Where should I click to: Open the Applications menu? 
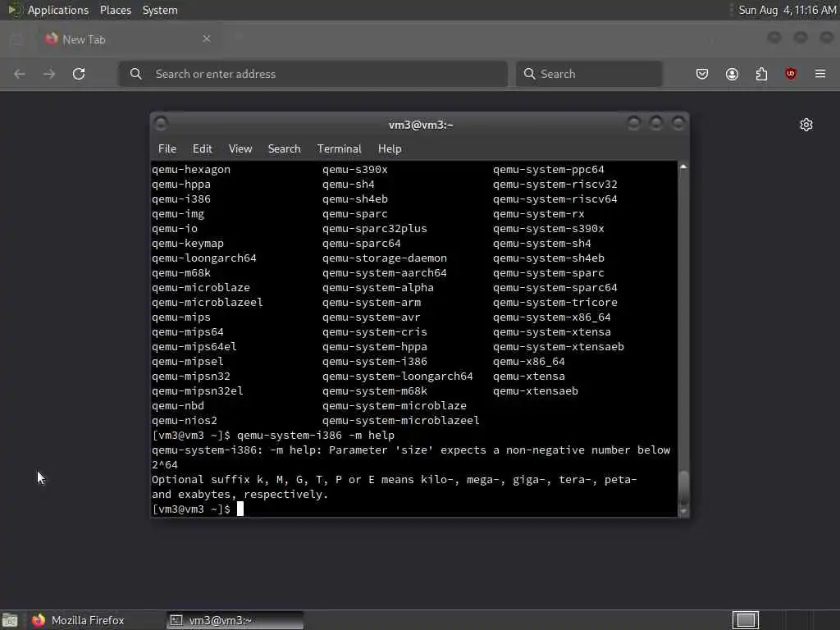pos(58,10)
